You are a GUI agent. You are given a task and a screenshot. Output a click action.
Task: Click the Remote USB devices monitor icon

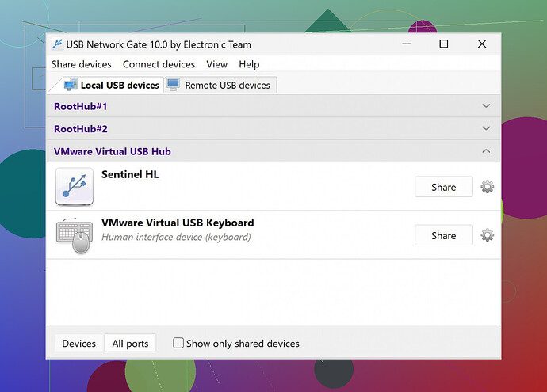[174, 85]
